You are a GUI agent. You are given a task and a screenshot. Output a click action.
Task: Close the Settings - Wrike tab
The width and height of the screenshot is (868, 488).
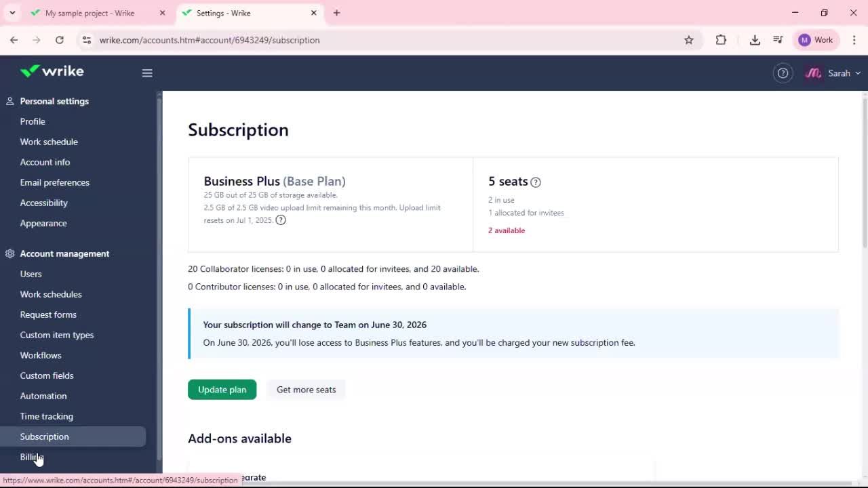click(x=314, y=13)
